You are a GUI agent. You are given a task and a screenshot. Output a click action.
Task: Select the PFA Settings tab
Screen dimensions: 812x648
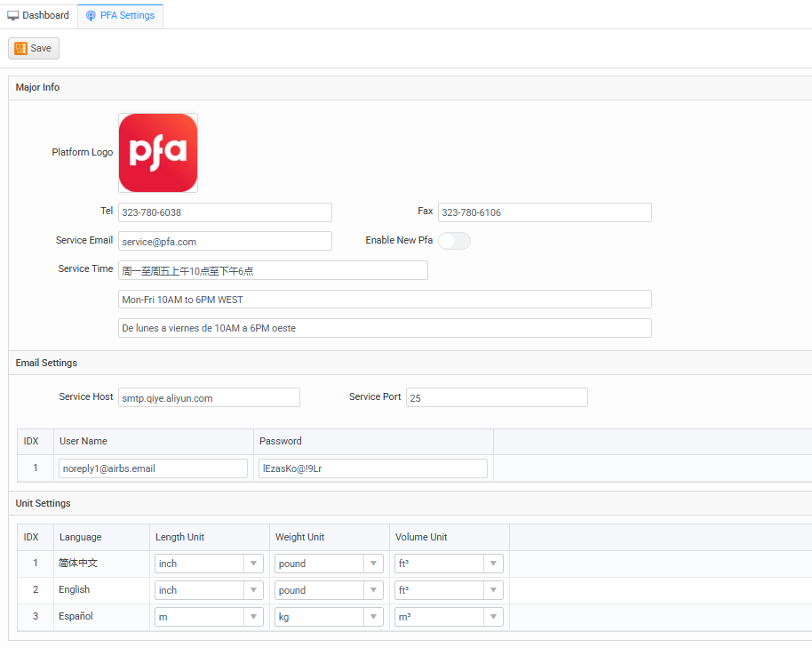tap(120, 15)
